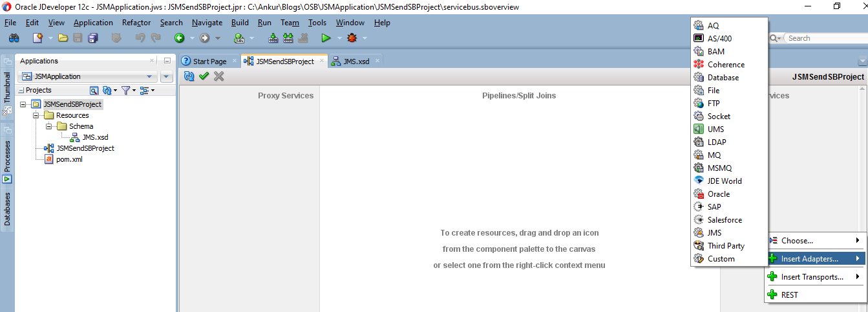Open the Databases side panel tab
The width and height of the screenshot is (868, 312).
pos(7,208)
